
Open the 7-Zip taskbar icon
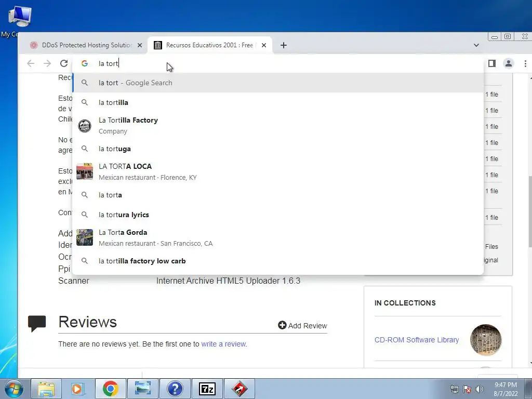click(x=207, y=389)
